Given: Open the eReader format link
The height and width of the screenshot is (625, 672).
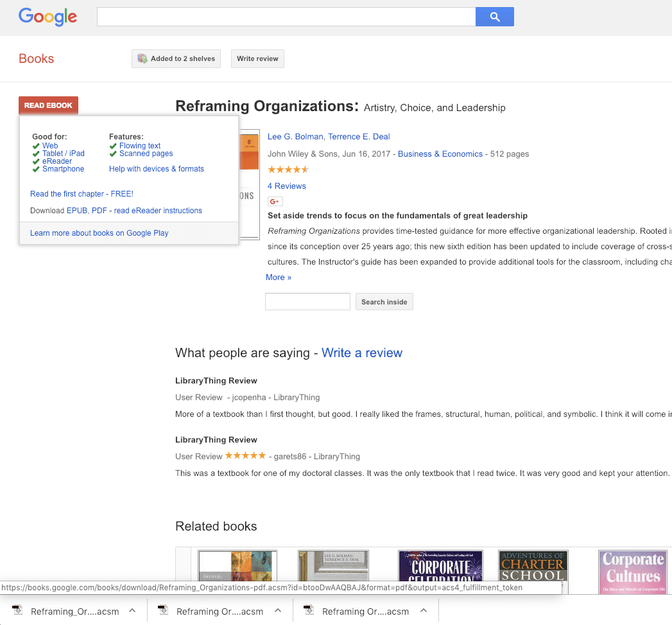Looking at the screenshot, I should click(x=57, y=161).
